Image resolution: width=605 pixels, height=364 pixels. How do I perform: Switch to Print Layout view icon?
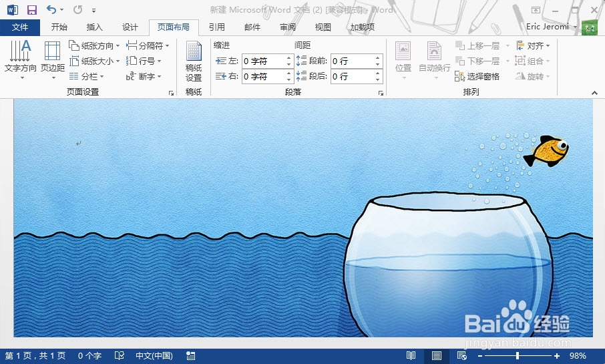coord(436,355)
